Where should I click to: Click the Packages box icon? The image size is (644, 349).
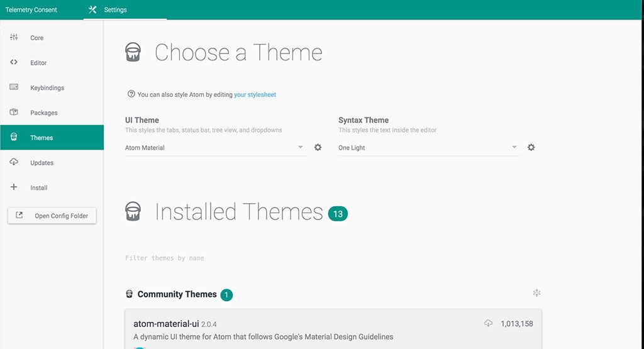[x=14, y=112]
